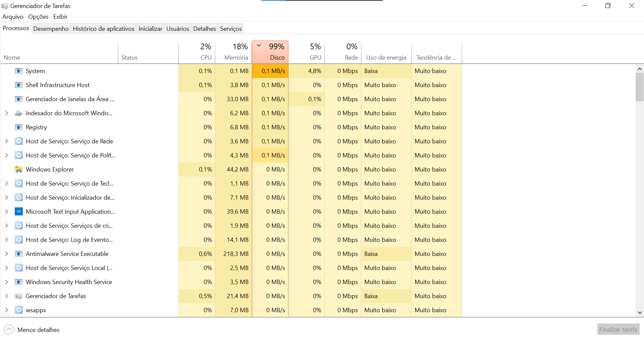Click the Shell Infrastructure Host icon
This screenshot has height=341, width=644.
pos(19,85)
